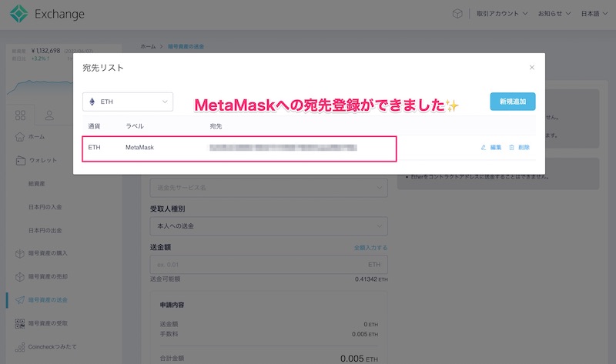
Task: Close the 宛先リスト dialog
Action: point(532,68)
